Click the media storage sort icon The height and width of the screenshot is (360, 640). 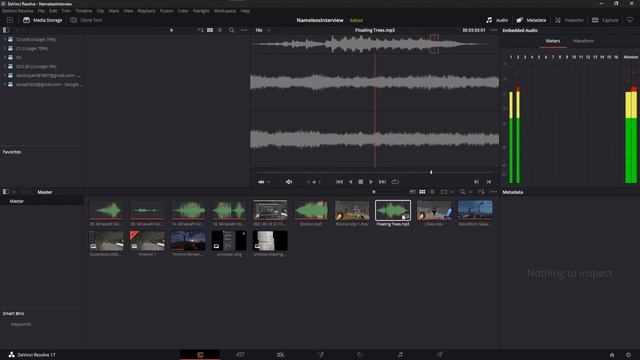click(x=200, y=30)
